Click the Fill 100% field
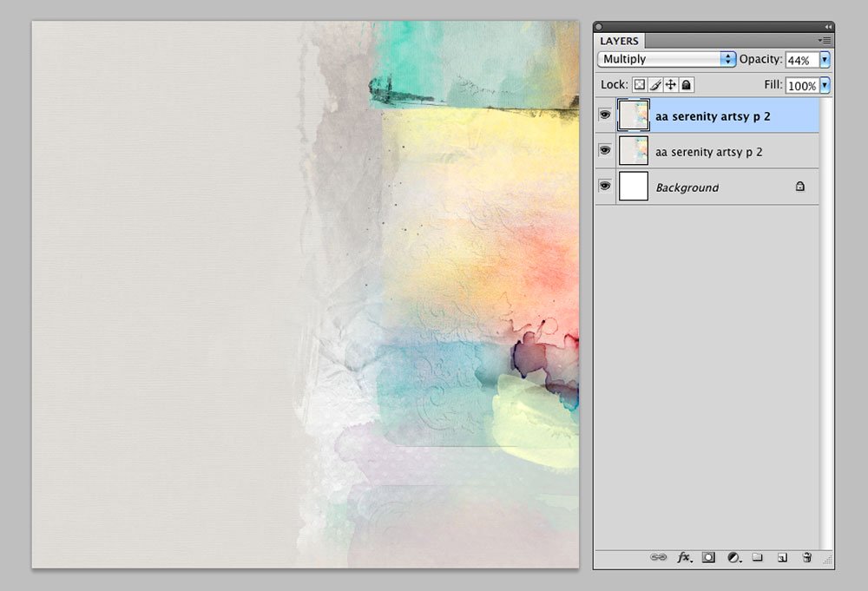Screen dimensions: 868x591 click(x=802, y=85)
